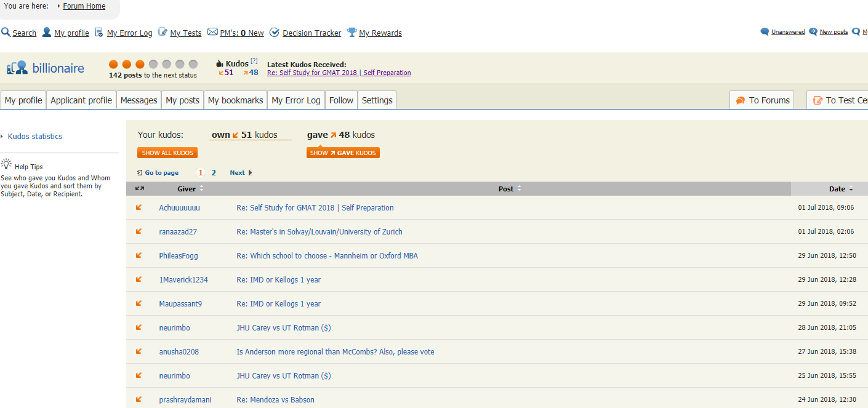Click the Search magnifier icon
868x408 pixels.
(x=6, y=33)
